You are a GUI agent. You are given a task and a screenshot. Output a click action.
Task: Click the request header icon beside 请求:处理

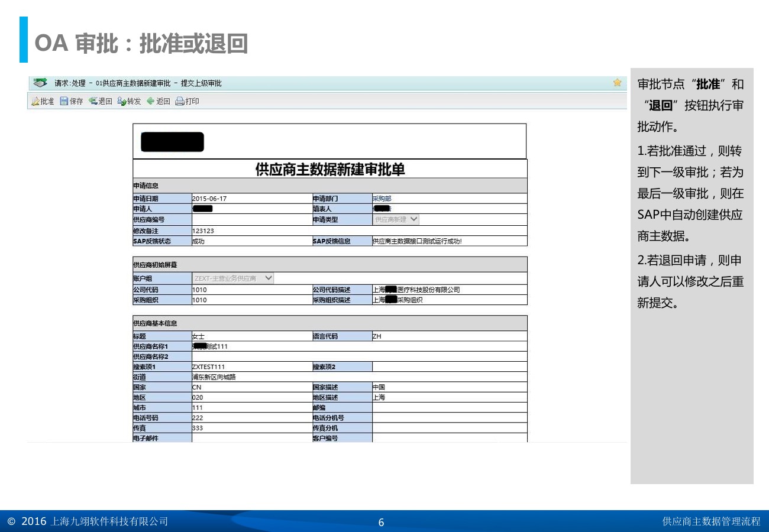[40, 83]
